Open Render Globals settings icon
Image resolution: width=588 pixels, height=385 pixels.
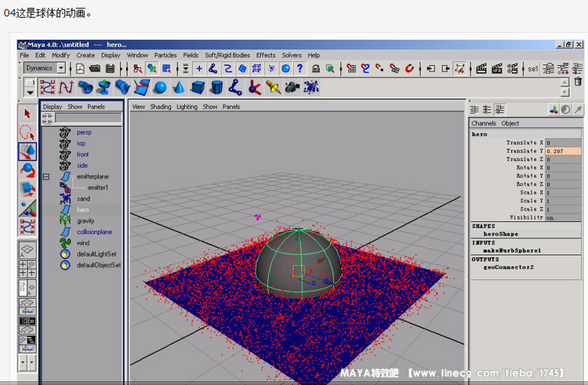(512, 68)
